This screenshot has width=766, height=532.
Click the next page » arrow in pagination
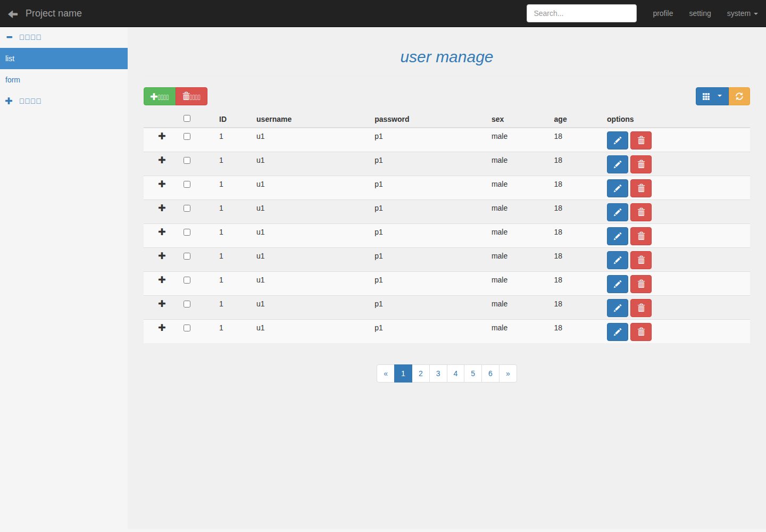[508, 373]
